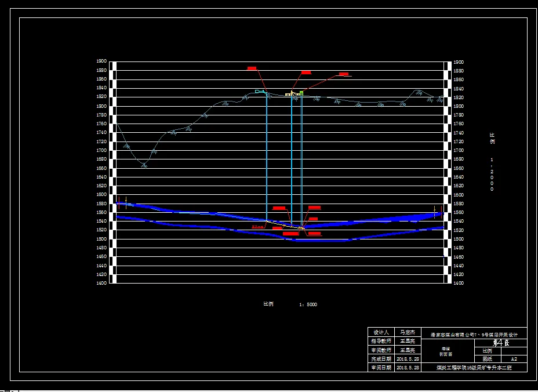The width and height of the screenshot is (538, 392).
Task: Select the 1700 label on right elevation axis
Action: coord(459,150)
